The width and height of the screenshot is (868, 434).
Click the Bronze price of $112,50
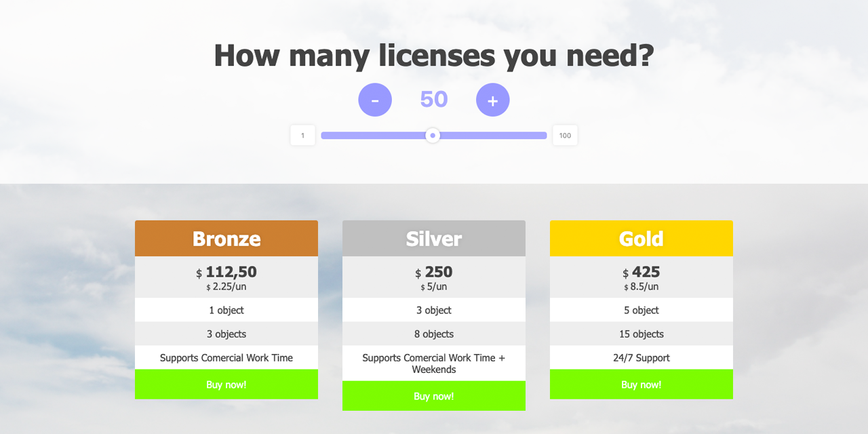[x=226, y=271]
